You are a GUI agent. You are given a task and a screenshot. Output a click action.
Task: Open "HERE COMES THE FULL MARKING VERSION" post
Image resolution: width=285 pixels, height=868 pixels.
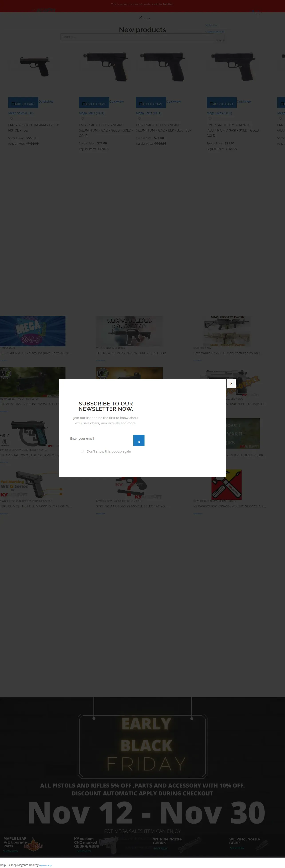36,506
